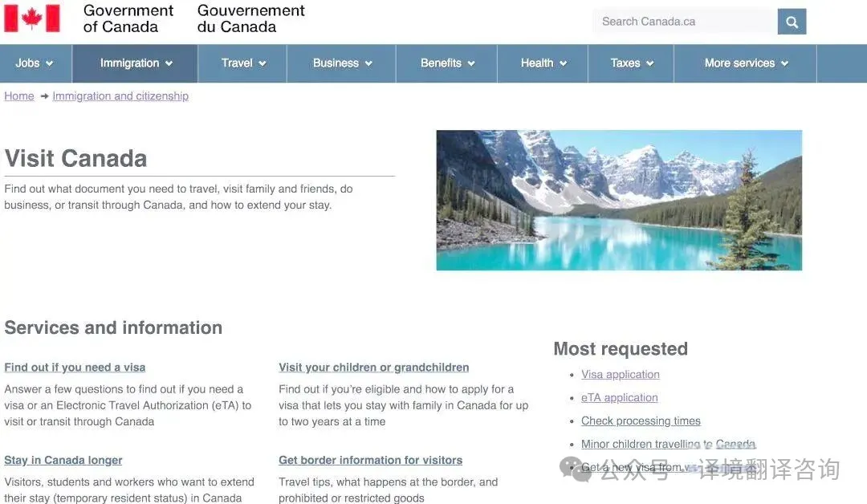
Task: Open Find out if you need a visa
Action: click(75, 368)
